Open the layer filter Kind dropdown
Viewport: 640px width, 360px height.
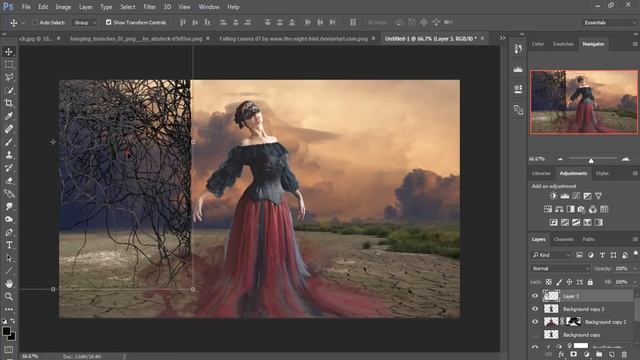[551, 255]
